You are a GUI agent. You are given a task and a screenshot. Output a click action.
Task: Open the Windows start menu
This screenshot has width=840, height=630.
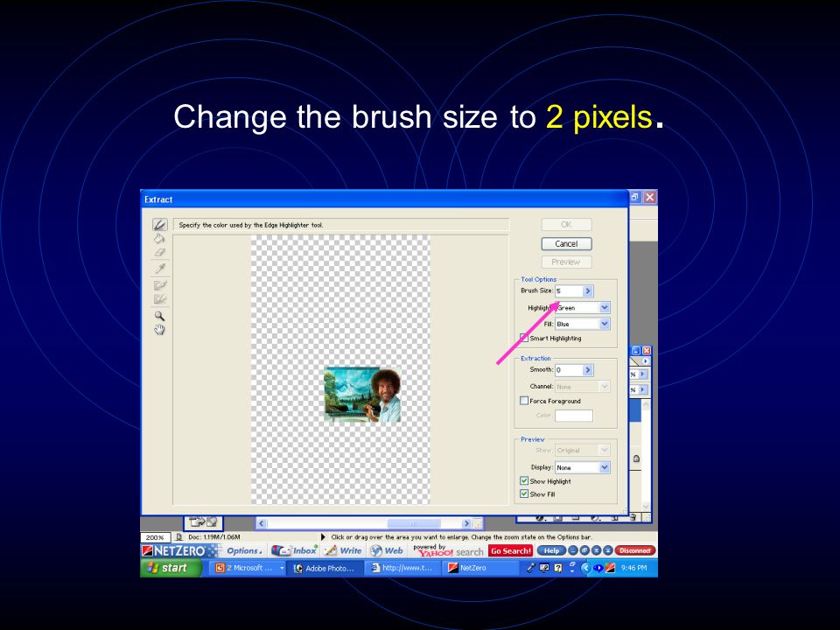click(171, 568)
